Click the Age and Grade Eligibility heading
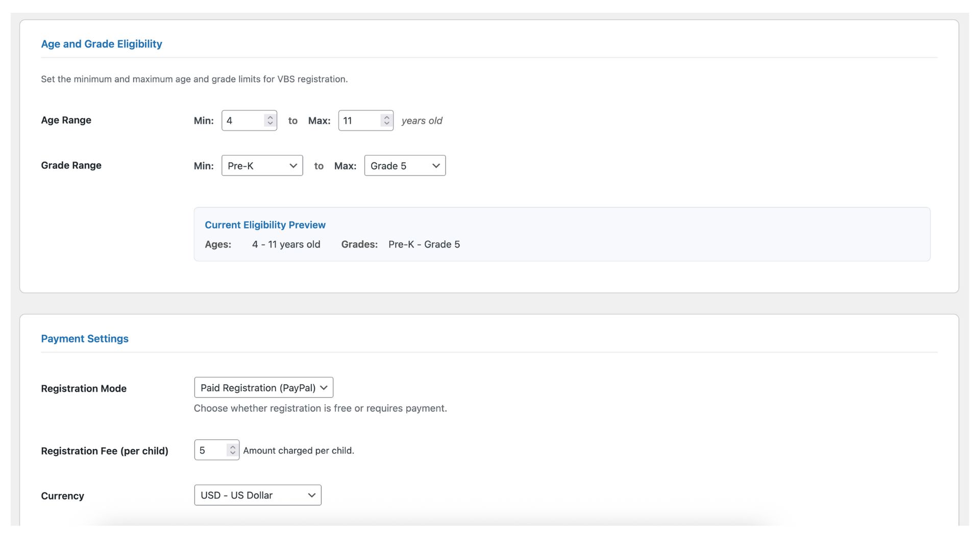The image size is (980, 551). coord(102,44)
